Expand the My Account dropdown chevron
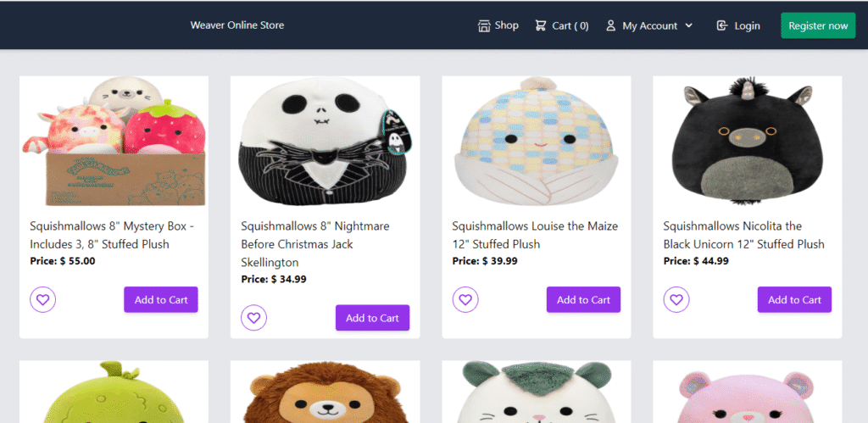Image resolution: width=868 pixels, height=423 pixels. tap(688, 25)
